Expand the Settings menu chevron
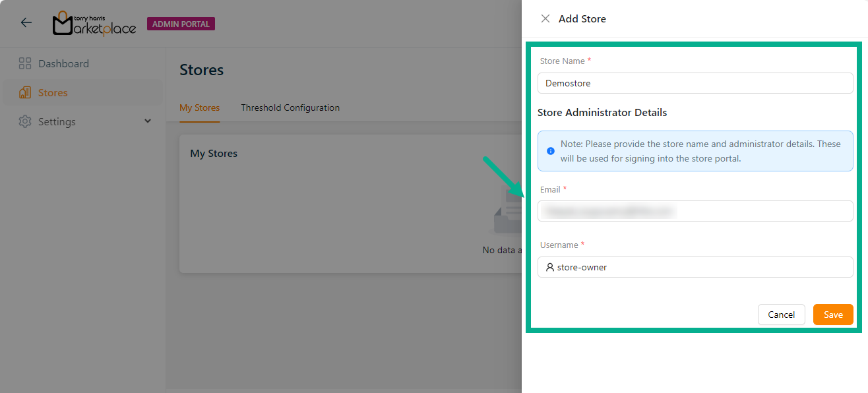The image size is (868, 393). [x=148, y=121]
